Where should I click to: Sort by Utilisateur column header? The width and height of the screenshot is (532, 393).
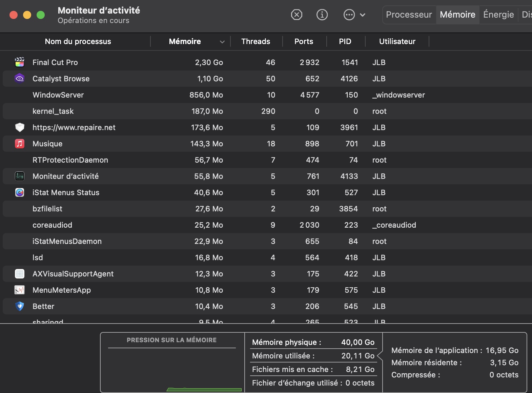397,41
